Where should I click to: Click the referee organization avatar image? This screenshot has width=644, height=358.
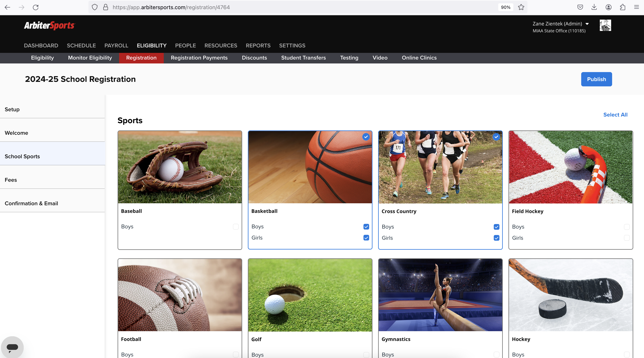coord(605,25)
